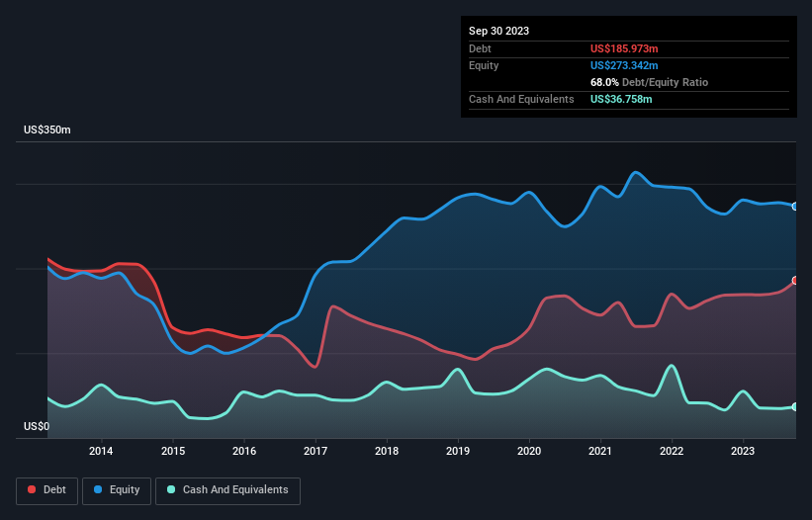This screenshot has width=812, height=520.
Task: Click the 2017 x-axis label
Action: click(x=316, y=451)
